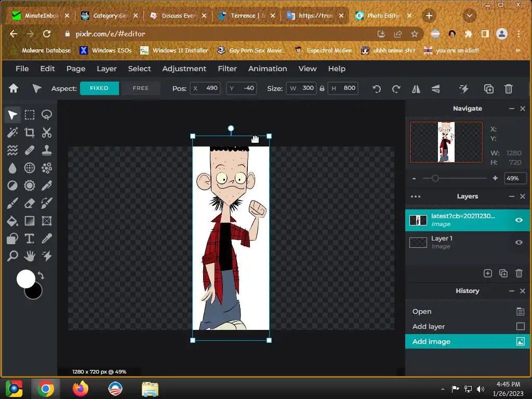Set aspect to FIXED
Screen dimensions: 532x399
(99, 88)
